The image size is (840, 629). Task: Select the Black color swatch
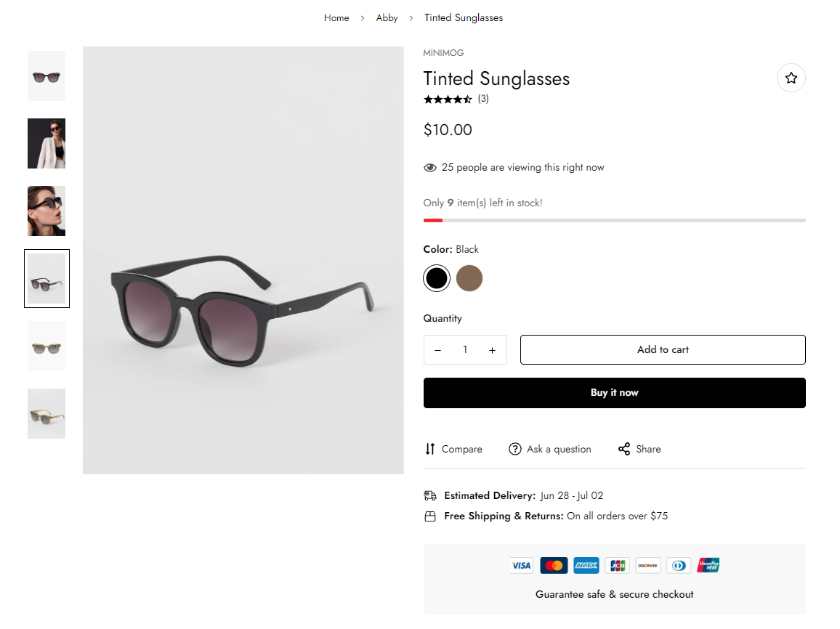click(x=437, y=278)
